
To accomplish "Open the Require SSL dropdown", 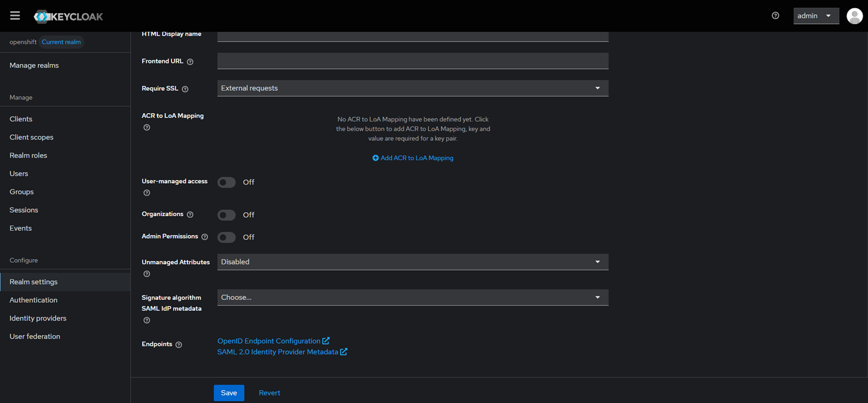I will pyautogui.click(x=412, y=88).
